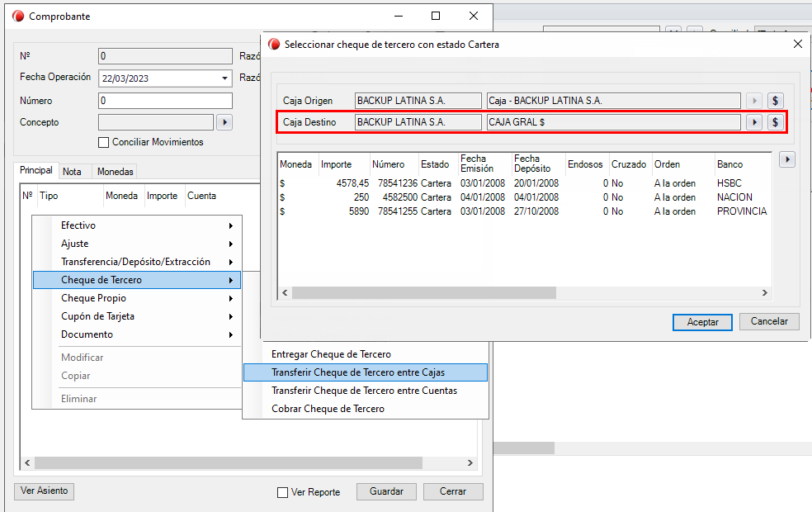The height and width of the screenshot is (512, 812).
Task: Click the Ver Asiento button
Action: pos(44,491)
